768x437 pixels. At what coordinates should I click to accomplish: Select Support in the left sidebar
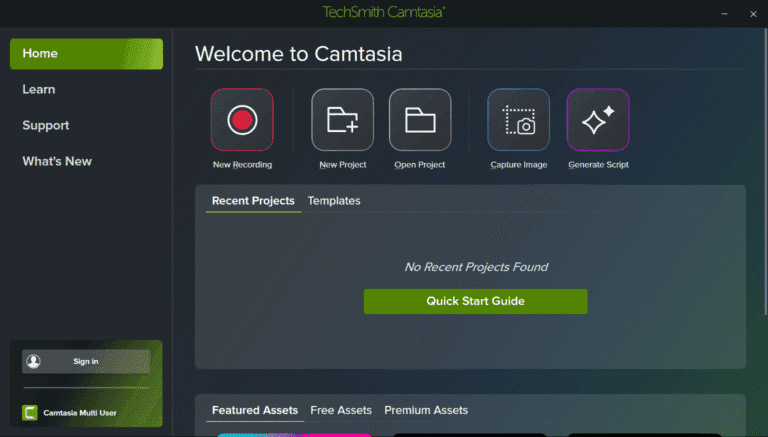point(46,125)
